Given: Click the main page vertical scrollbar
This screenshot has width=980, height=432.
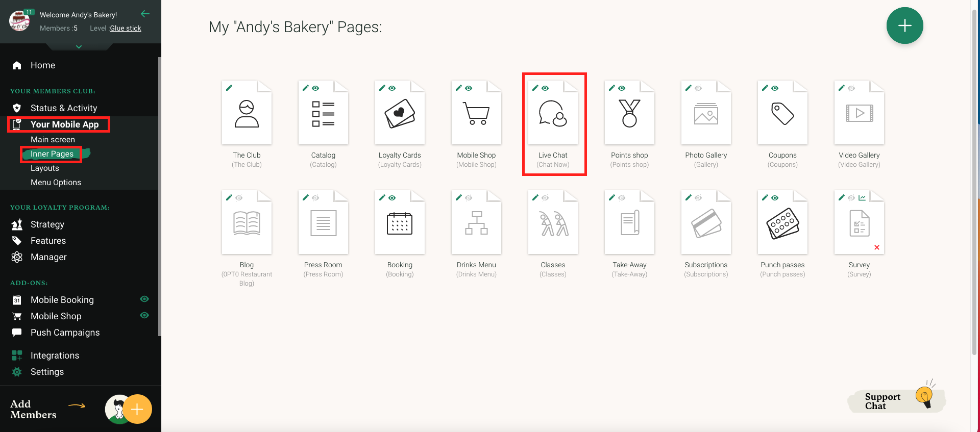Looking at the screenshot, I should click(x=975, y=181).
